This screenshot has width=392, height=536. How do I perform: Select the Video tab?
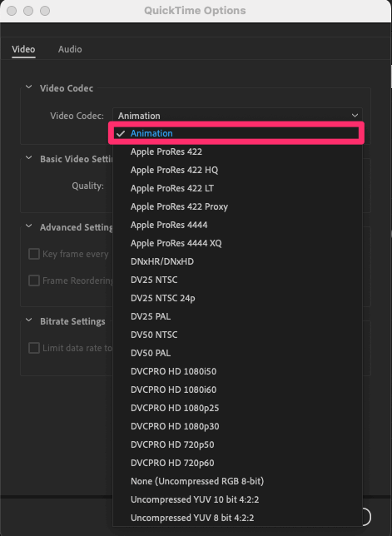click(x=23, y=49)
